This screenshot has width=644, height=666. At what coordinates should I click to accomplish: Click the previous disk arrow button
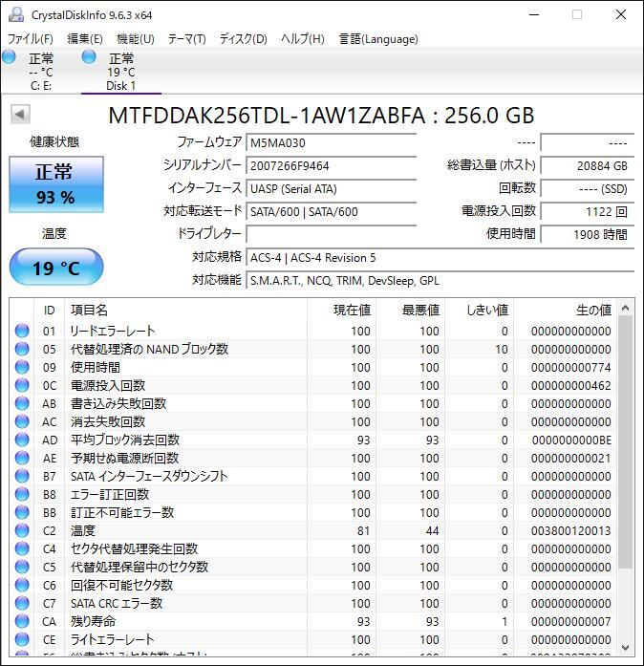pyautogui.click(x=20, y=114)
